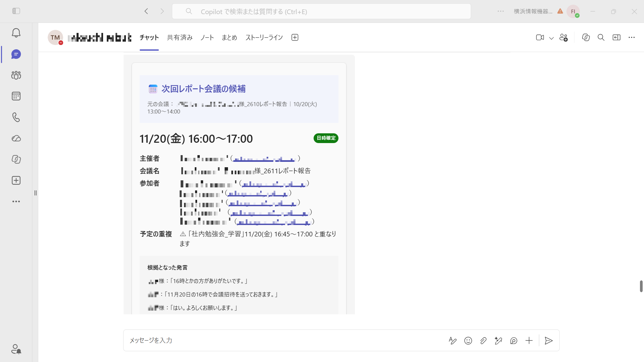This screenshot has height=362, width=644.
Task: Add a tab with the plus icon
Action: pos(295,38)
